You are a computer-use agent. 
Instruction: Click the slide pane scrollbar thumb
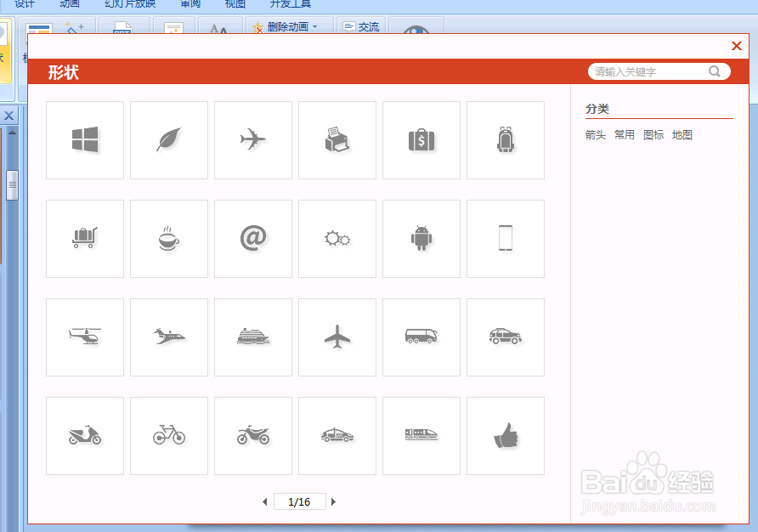[12, 185]
